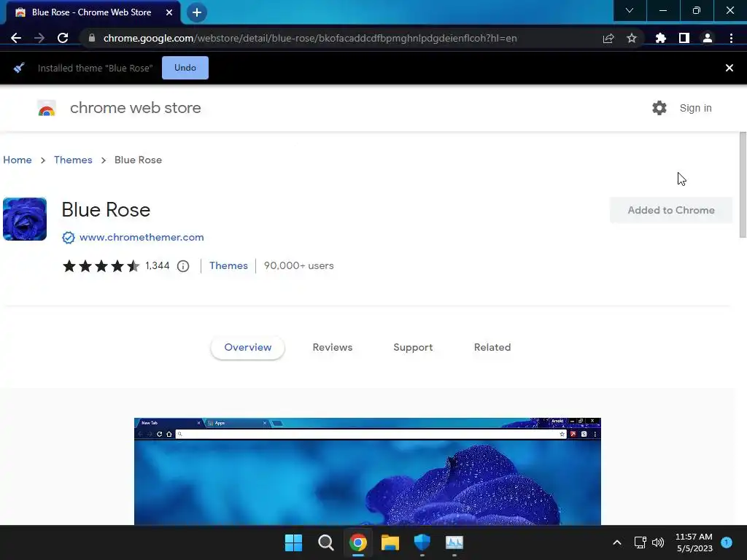Open the monitor app in taskbar
747x560 pixels.
(454, 542)
